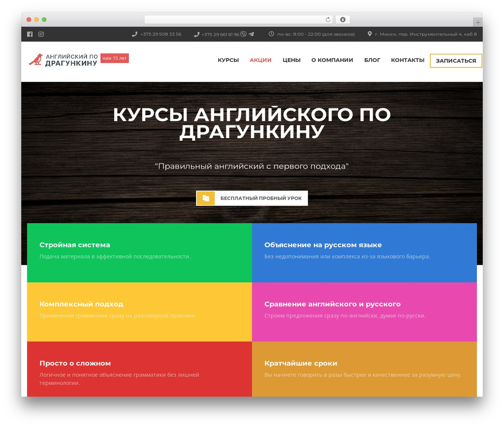This screenshot has height=427, width=504.
Task: Select the orange 'Кратчайшие сроки' tile
Action: click(x=364, y=369)
